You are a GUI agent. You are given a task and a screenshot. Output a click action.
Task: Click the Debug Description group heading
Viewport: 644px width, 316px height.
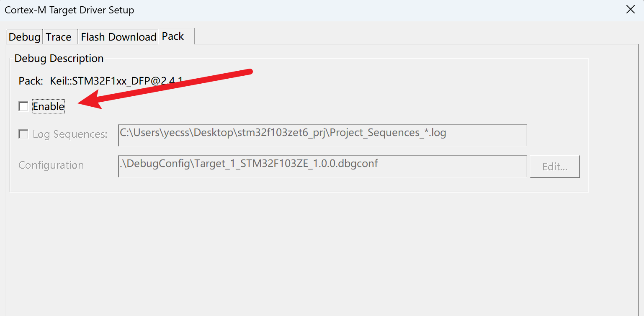point(59,58)
